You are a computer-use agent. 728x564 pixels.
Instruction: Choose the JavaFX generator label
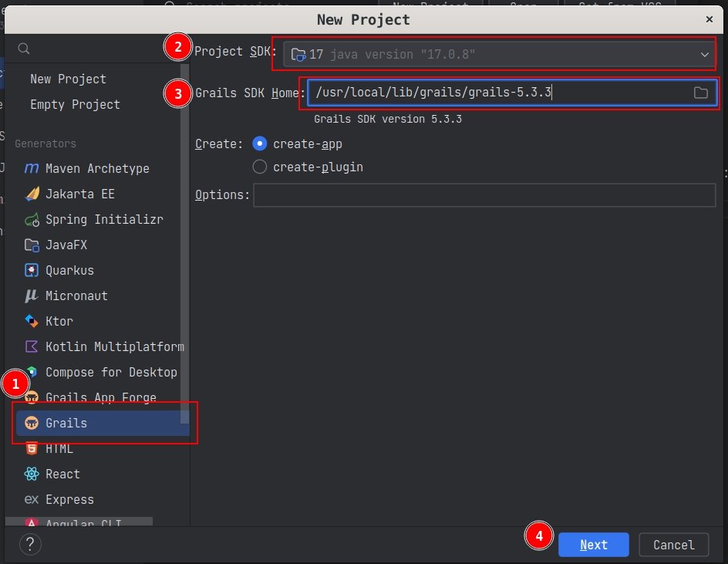[x=66, y=245]
